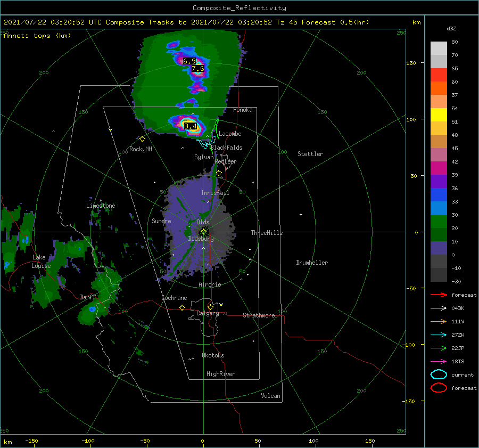Click the Strathmore label

(x=259, y=315)
